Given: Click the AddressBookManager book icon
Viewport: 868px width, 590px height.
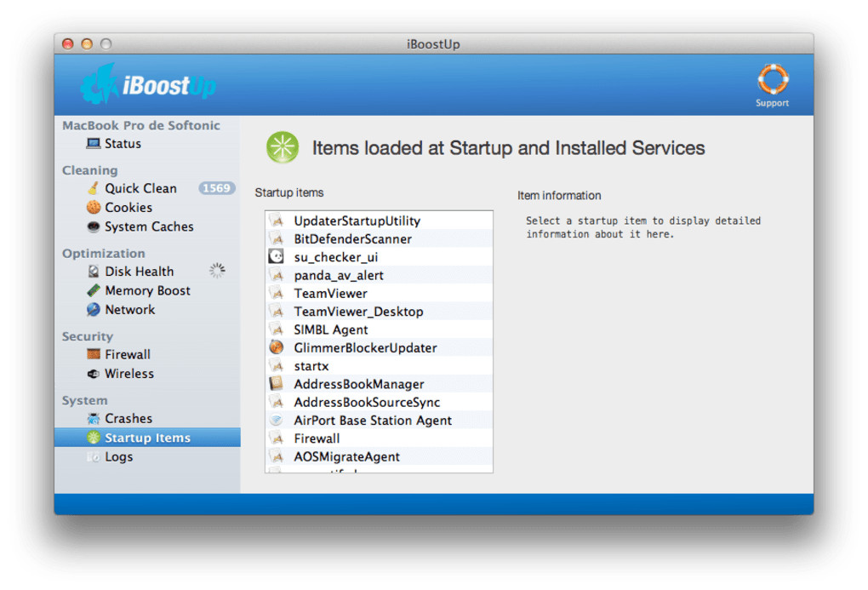Looking at the screenshot, I should [277, 383].
